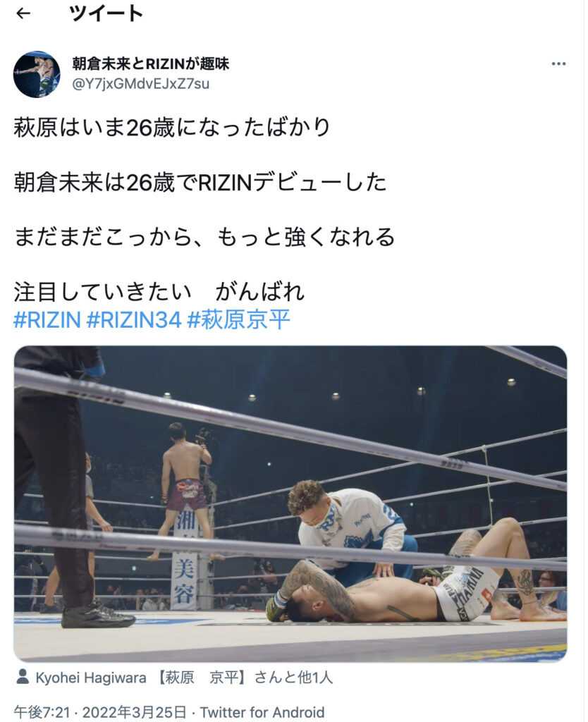Click the tagged people person icon
The image size is (588, 722).
coord(22,677)
